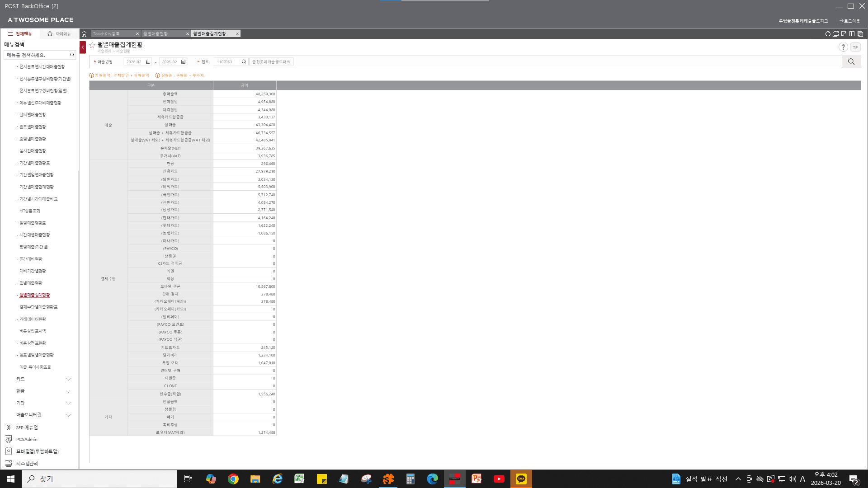This screenshot has height=488, width=868.
Task: Click the refresh icon in the tab toolbar
Action: (x=828, y=34)
